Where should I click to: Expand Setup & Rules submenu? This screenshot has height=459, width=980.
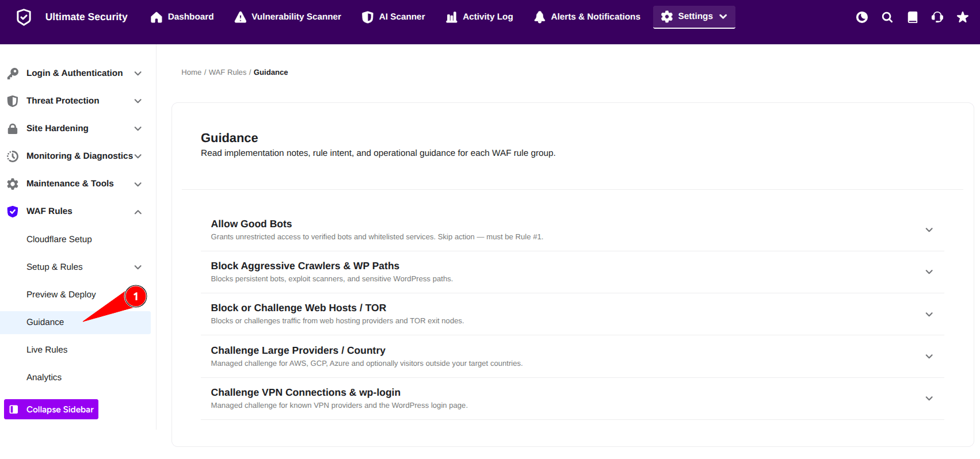pos(138,267)
